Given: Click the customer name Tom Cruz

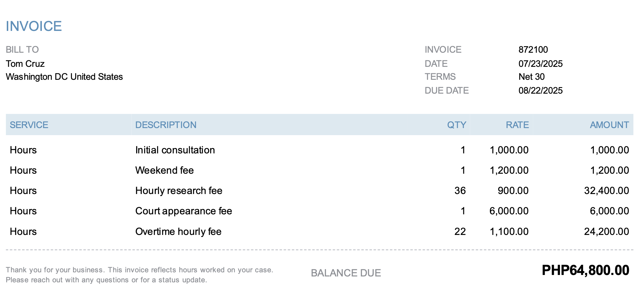Looking at the screenshot, I should pos(25,64).
